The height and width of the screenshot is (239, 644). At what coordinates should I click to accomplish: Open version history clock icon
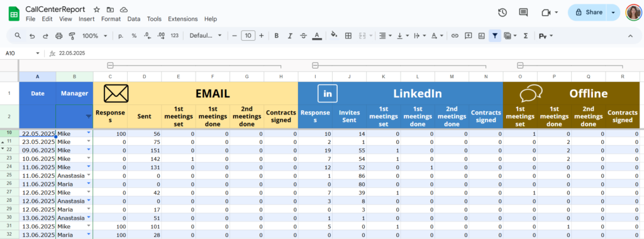pos(502,13)
